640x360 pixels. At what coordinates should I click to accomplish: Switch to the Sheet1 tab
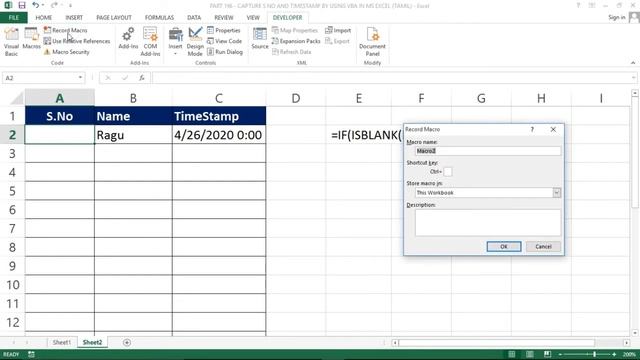click(62, 342)
